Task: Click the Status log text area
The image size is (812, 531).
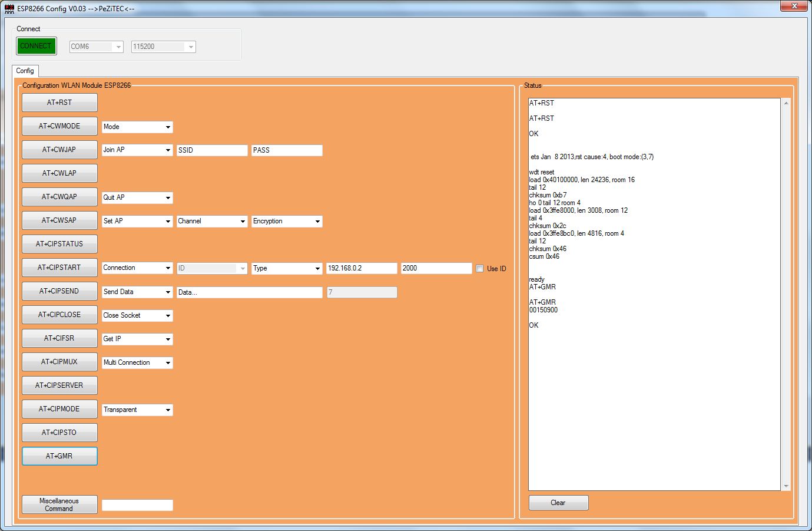Action: point(654,294)
